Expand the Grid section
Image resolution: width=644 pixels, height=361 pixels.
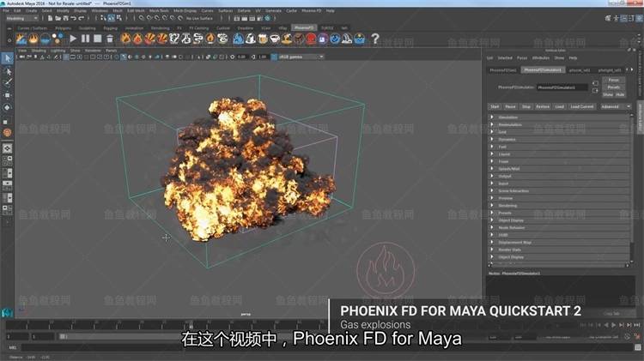pos(559,132)
